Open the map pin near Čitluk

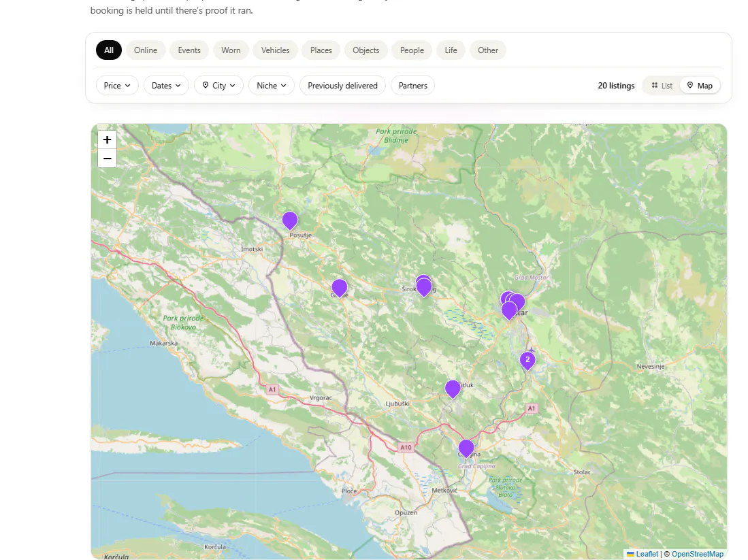pos(453,389)
